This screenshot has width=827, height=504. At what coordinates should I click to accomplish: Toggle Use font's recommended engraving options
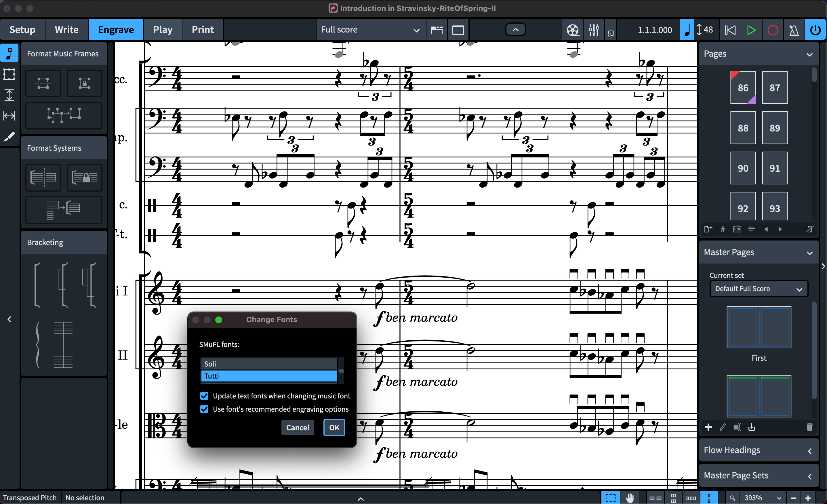tap(204, 409)
